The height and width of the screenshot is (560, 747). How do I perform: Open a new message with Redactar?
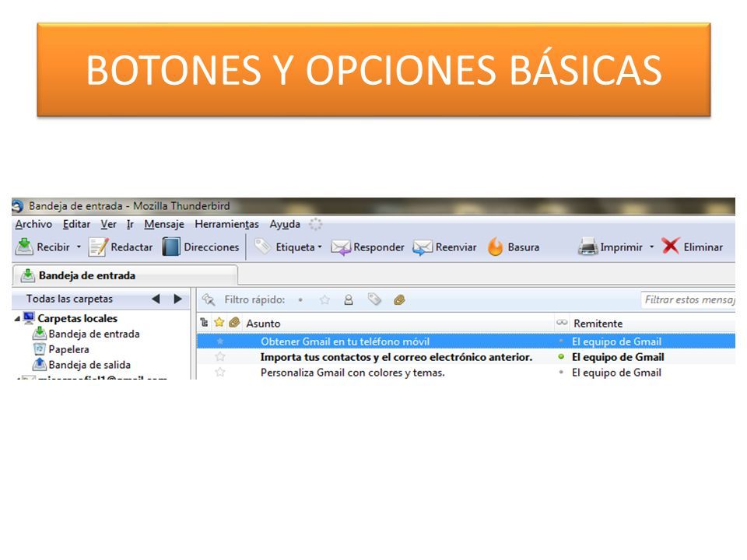pos(121,247)
